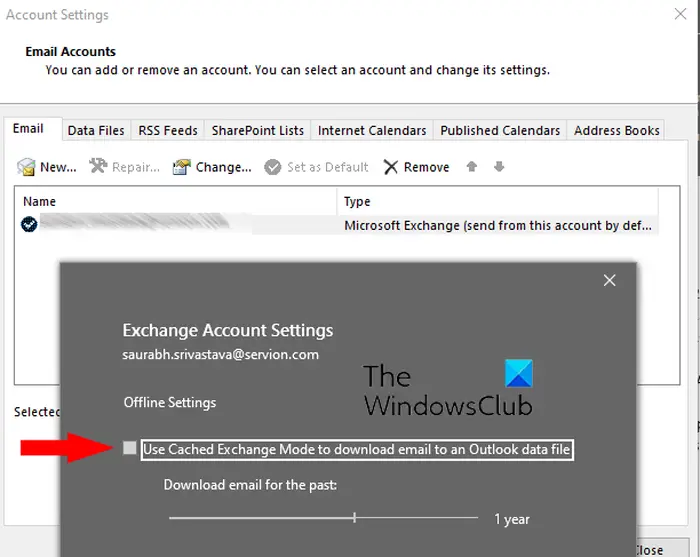The width and height of the screenshot is (700, 557).
Task: Click the Use Cached Exchange Mode label text
Action: coord(357,449)
